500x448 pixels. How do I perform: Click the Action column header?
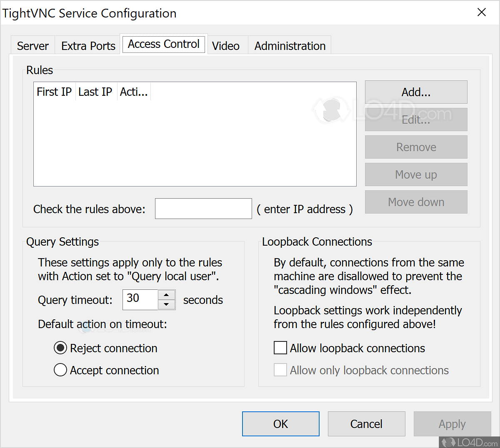(x=134, y=92)
